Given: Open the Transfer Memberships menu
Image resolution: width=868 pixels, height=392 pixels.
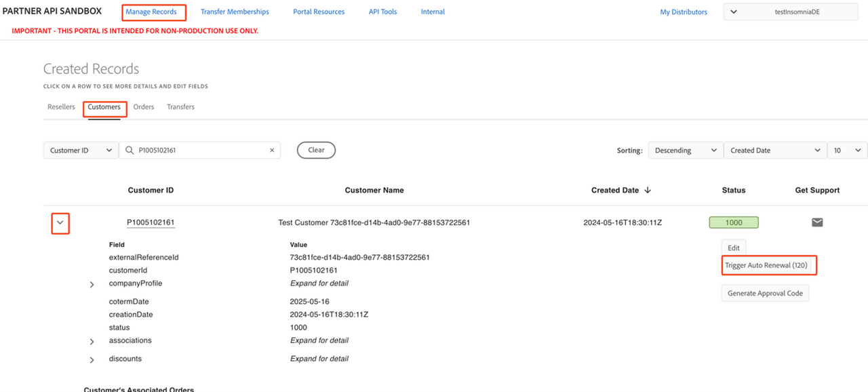Looking at the screenshot, I should [x=235, y=12].
